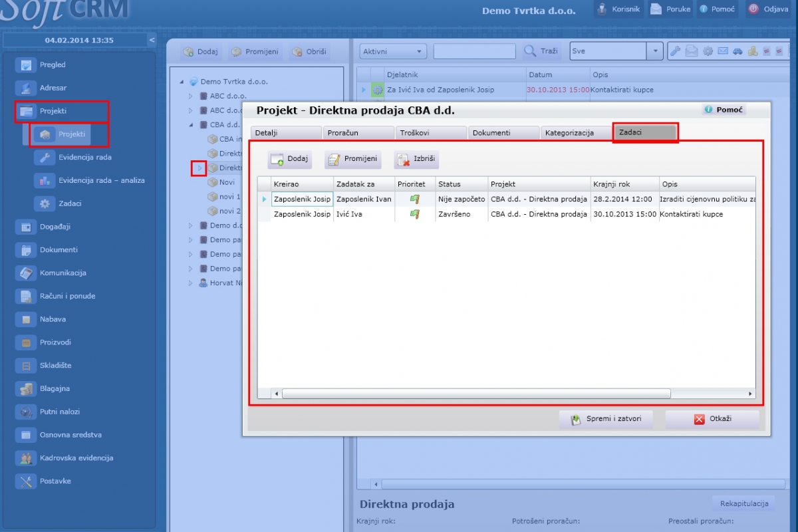Viewport: 798px width, 532px height.
Task: Open the Aktivni status dropdown
Action: (393, 51)
